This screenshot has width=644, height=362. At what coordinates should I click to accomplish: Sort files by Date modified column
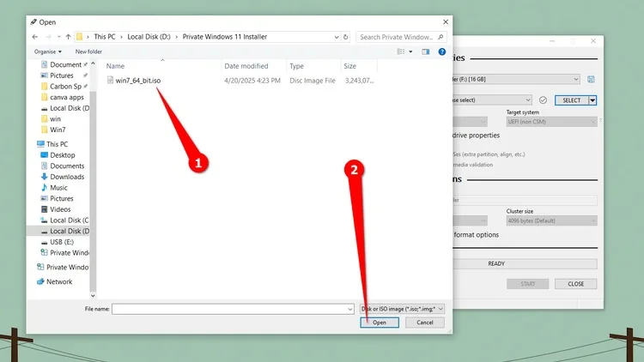click(246, 66)
